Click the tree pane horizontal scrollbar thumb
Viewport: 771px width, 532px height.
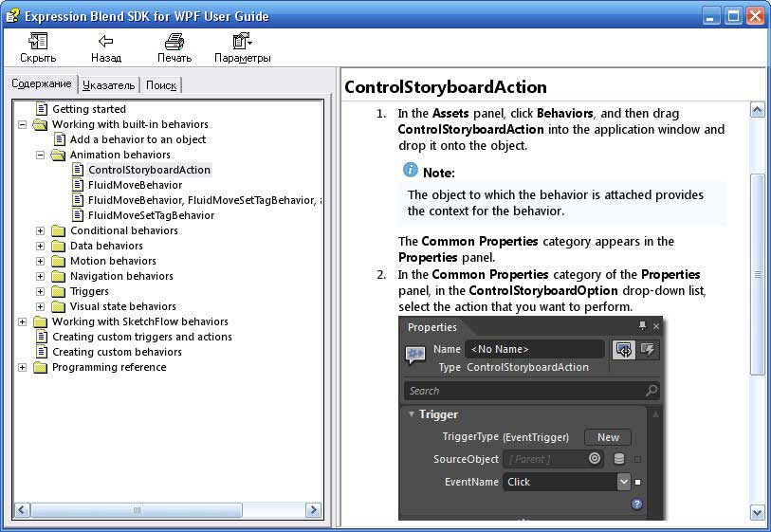pos(137,510)
